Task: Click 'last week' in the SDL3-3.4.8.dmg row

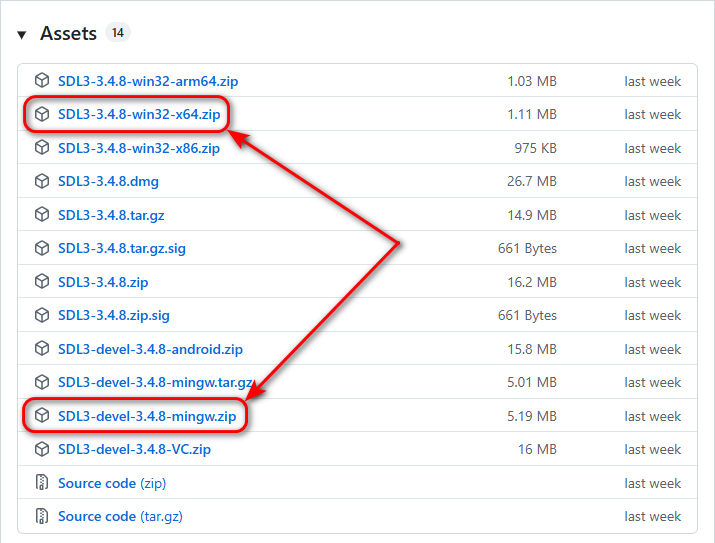Action: 653,181
